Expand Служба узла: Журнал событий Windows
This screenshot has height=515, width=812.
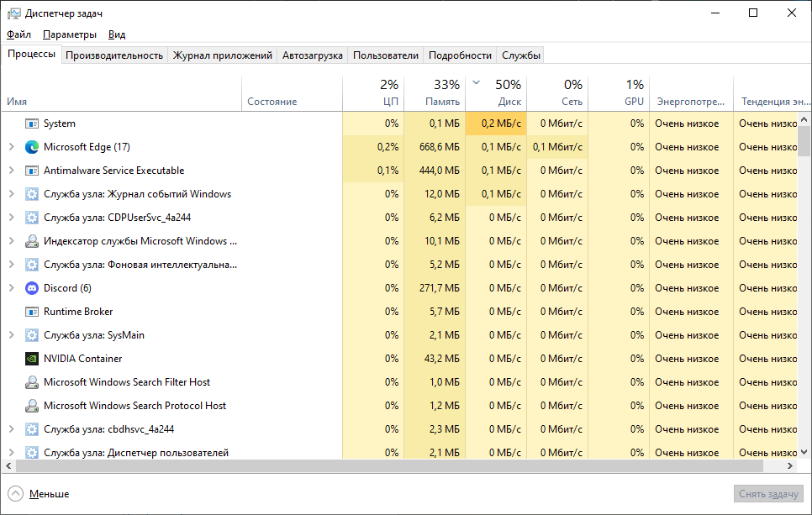click(x=12, y=194)
